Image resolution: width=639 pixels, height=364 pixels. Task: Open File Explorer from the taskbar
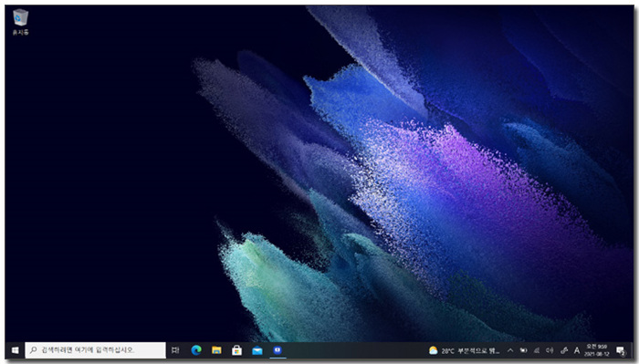pyautogui.click(x=216, y=350)
